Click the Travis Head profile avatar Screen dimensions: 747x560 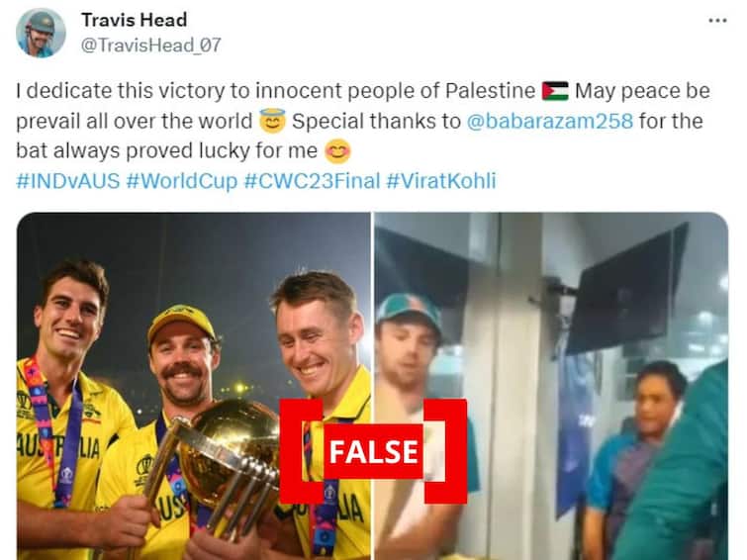click(x=41, y=33)
